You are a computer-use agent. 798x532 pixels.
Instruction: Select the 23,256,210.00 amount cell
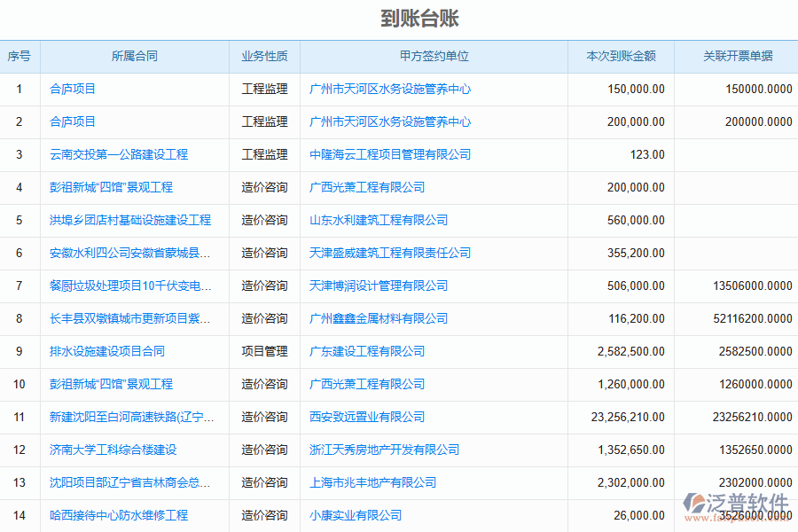(x=627, y=417)
